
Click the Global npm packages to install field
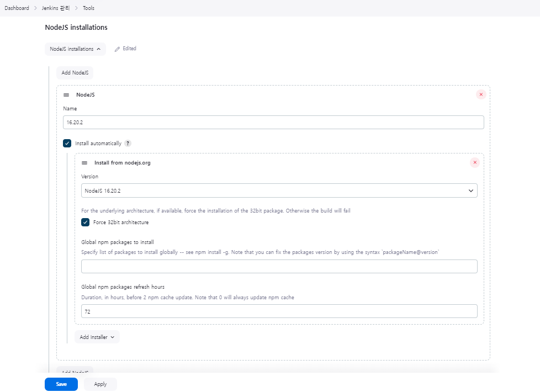coord(279,266)
